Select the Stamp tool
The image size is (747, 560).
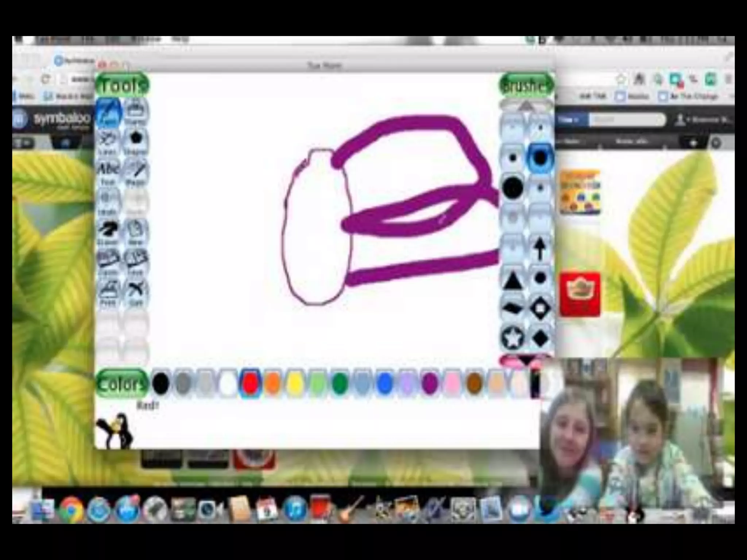(x=136, y=111)
